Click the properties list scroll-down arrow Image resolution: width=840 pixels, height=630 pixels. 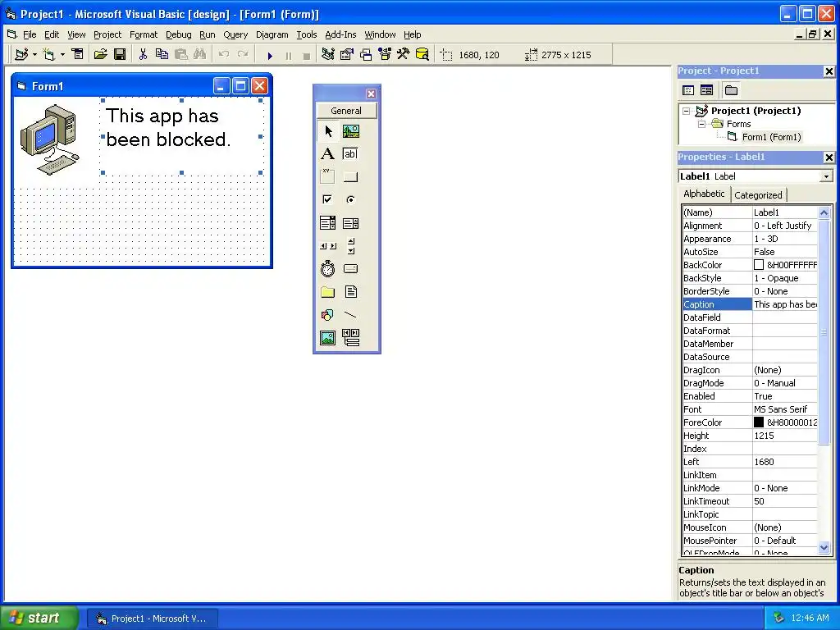point(824,547)
